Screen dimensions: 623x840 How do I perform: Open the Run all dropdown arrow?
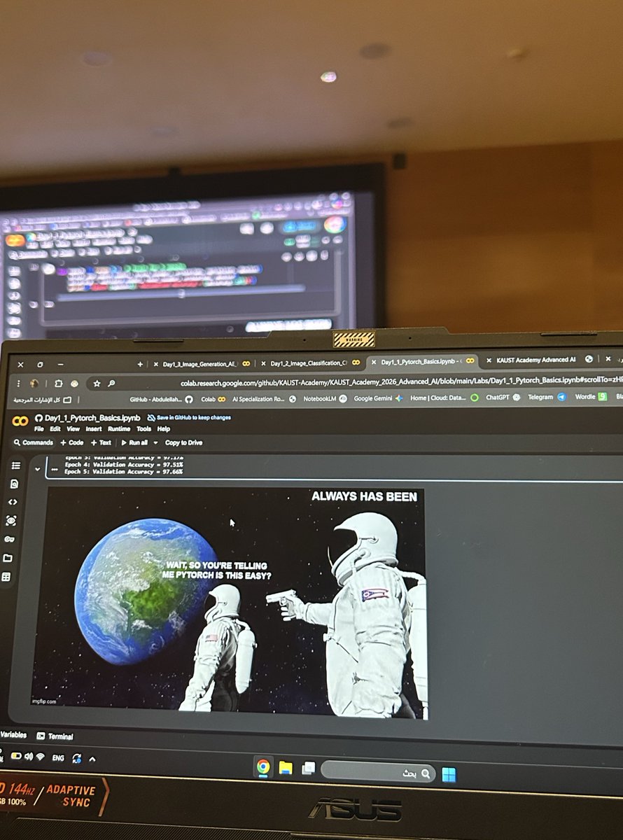[155, 442]
